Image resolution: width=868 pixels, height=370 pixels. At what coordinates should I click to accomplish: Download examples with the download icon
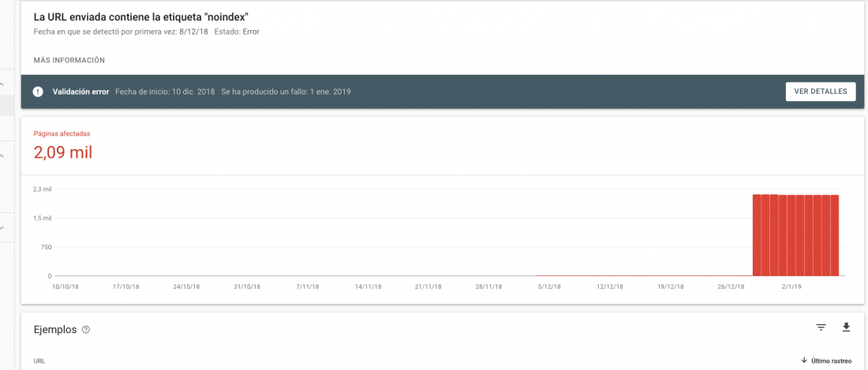(x=846, y=327)
